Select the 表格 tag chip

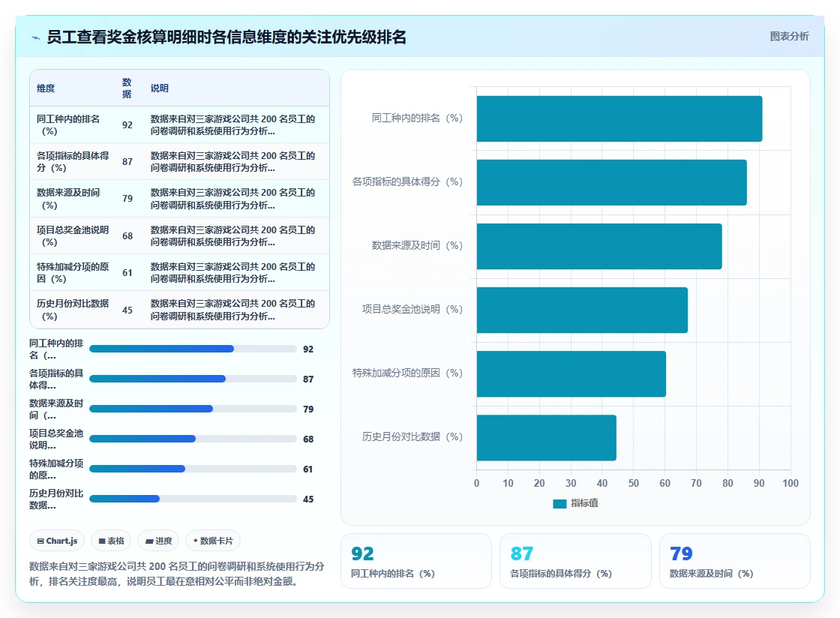(111, 541)
